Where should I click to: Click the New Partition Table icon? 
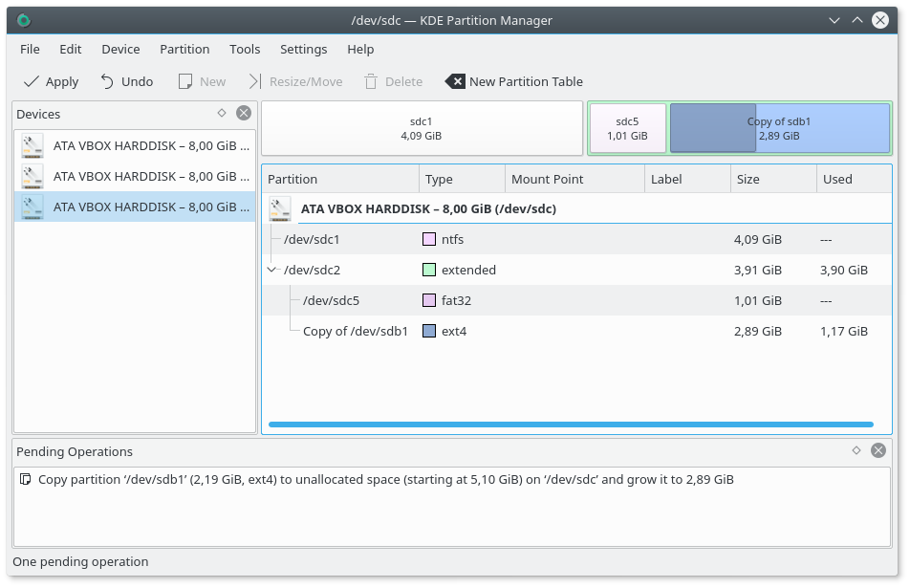[455, 81]
